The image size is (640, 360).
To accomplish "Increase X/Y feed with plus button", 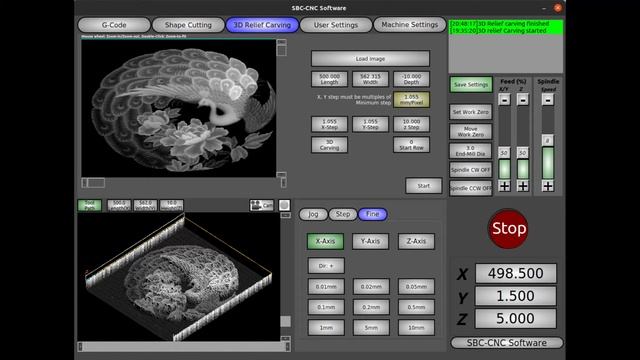I will [504, 186].
